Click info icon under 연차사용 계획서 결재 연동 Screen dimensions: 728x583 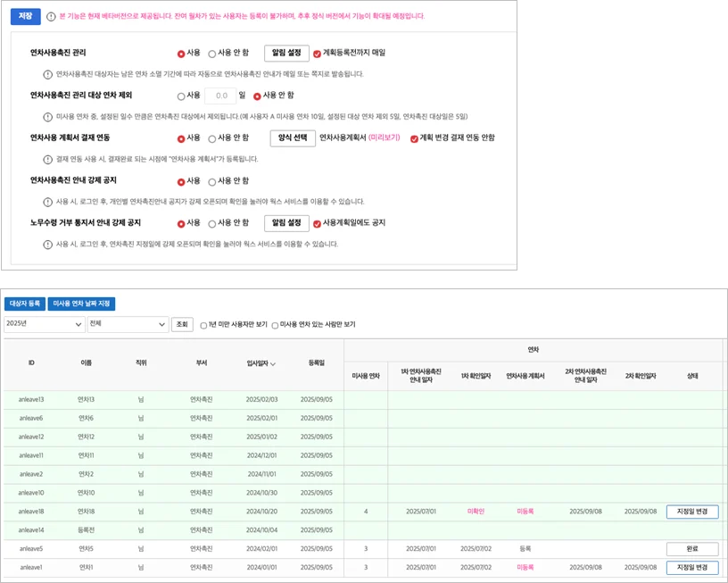[x=47, y=159]
